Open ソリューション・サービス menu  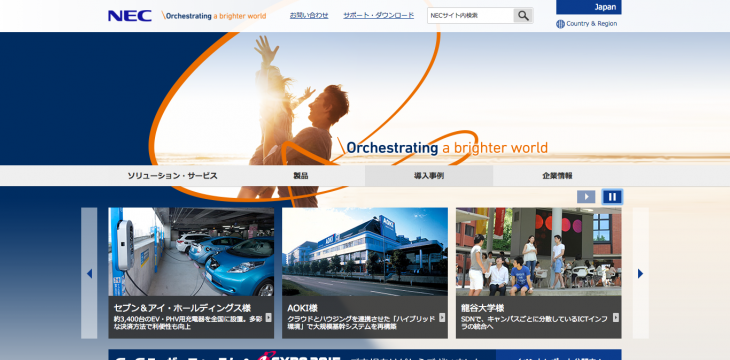click(172, 176)
